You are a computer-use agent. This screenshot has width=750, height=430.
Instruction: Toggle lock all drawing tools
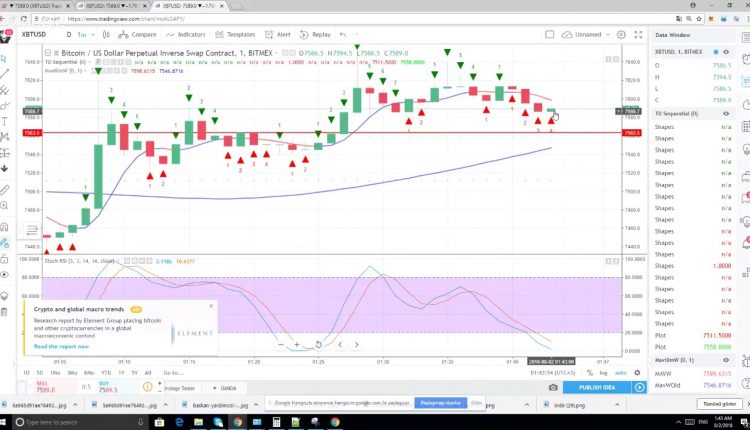pyautogui.click(x=4, y=259)
